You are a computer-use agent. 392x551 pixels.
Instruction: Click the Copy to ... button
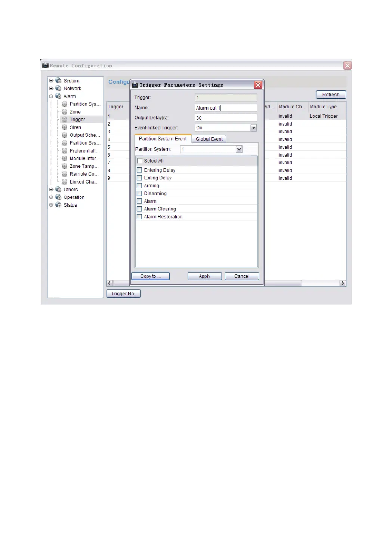point(151,276)
